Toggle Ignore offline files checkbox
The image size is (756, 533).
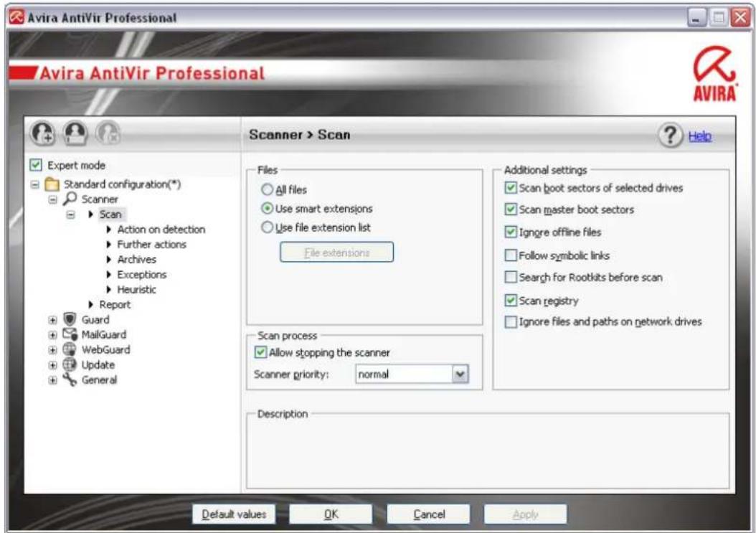point(511,232)
